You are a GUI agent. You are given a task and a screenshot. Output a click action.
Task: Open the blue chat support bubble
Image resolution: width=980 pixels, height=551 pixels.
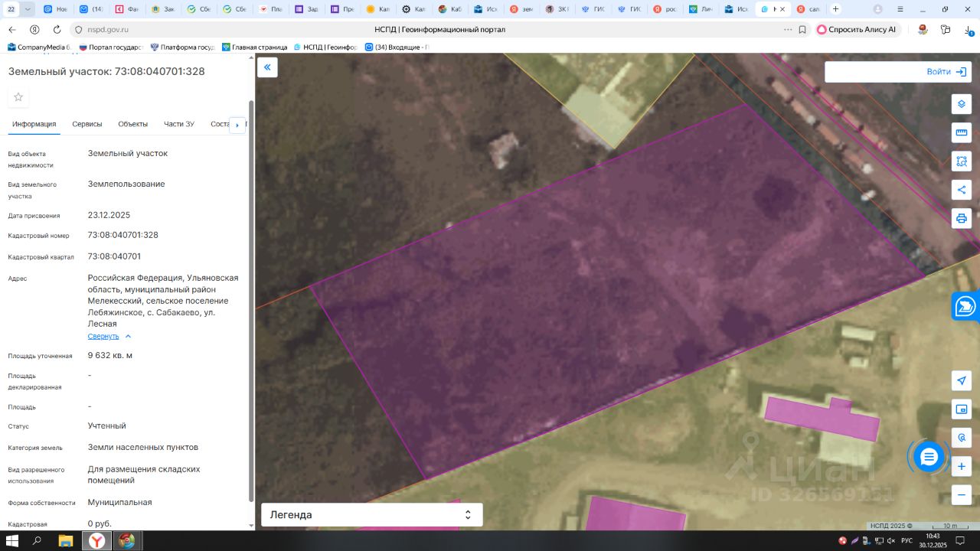pyautogui.click(x=929, y=457)
